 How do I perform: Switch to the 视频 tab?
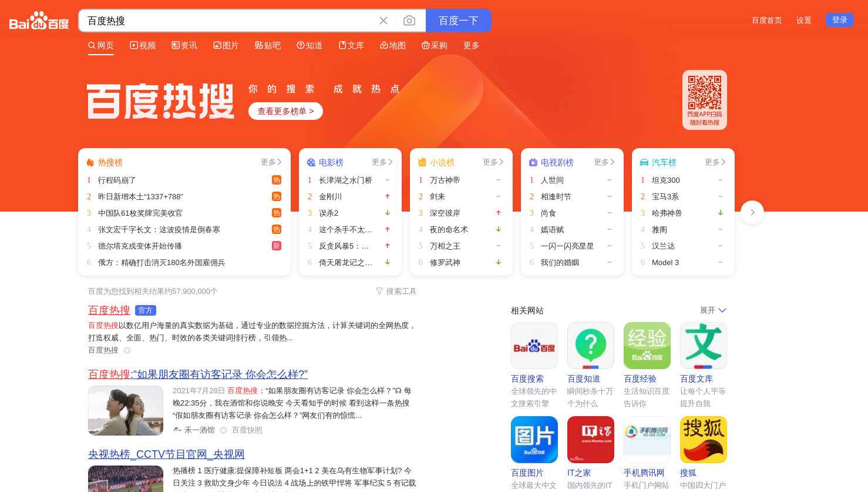coord(143,45)
